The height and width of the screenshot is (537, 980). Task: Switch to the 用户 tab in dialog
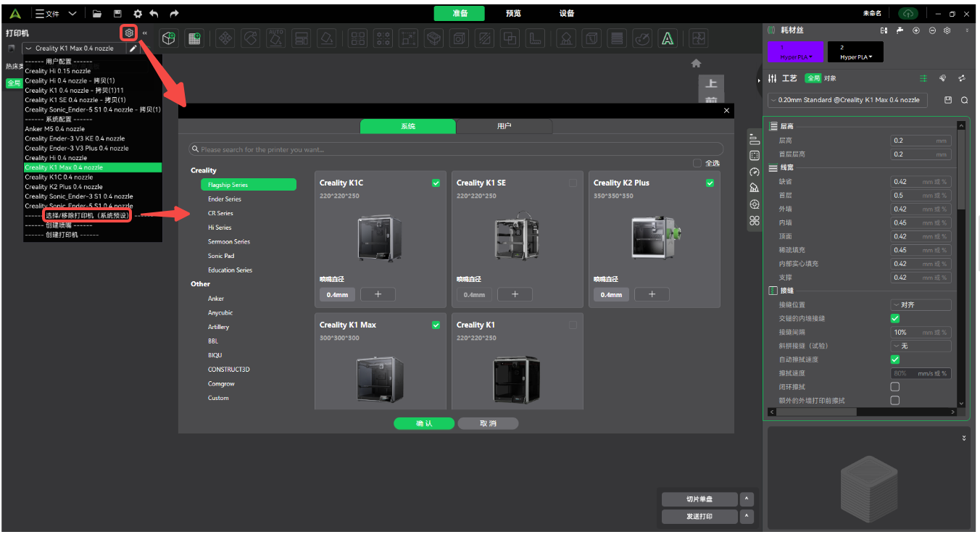pos(504,126)
